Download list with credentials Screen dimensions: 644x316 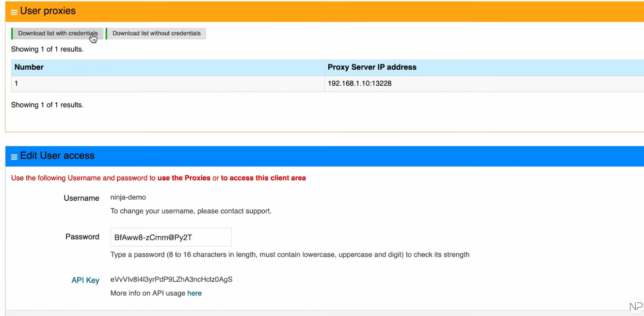click(58, 33)
